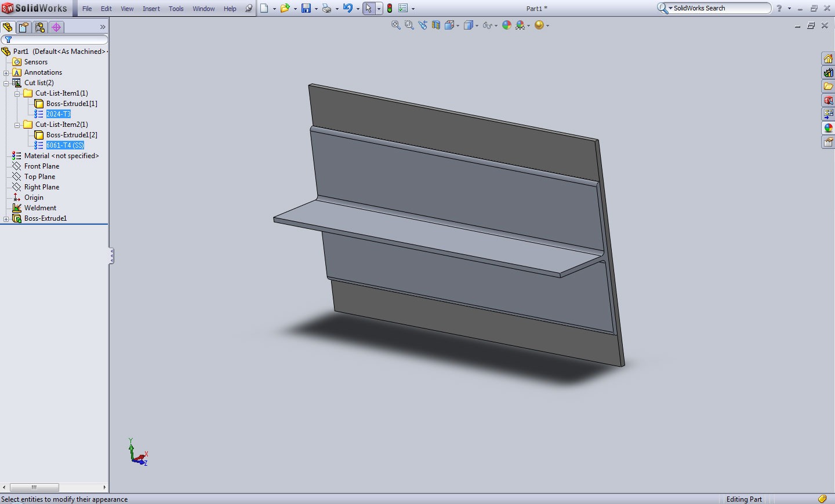This screenshot has height=504, width=835.
Task: Open the Hide/Show Items dropdown
Action: 496,25
